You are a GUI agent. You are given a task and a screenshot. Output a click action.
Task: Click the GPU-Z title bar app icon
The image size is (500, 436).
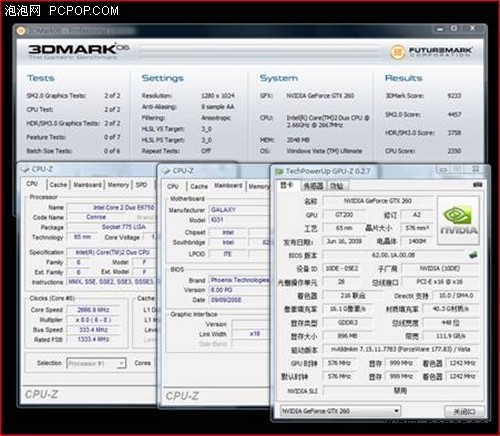[278, 171]
